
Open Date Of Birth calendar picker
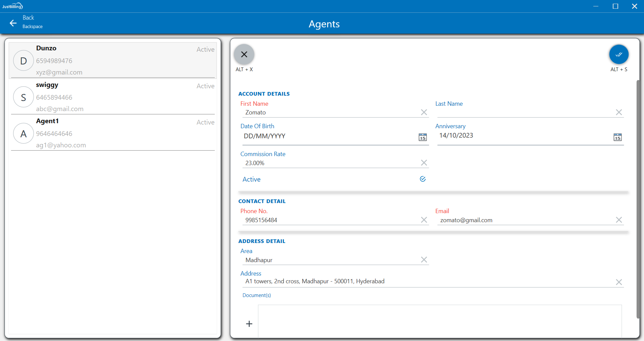click(423, 137)
